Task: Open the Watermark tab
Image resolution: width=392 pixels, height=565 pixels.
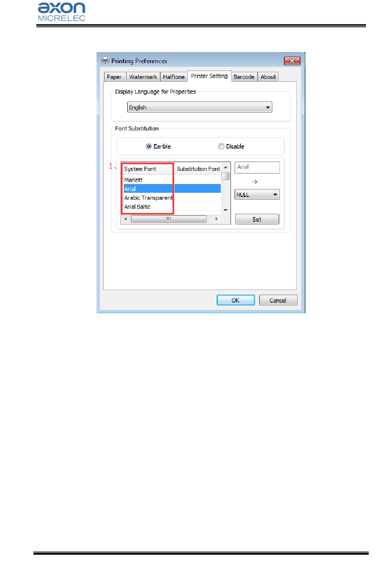Action: click(143, 77)
